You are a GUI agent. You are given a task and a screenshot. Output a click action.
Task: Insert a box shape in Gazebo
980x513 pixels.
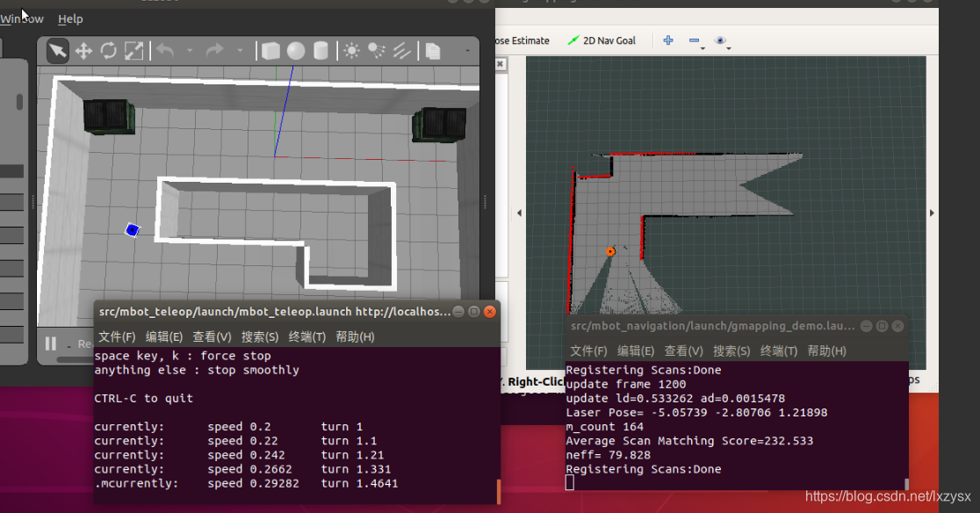270,51
